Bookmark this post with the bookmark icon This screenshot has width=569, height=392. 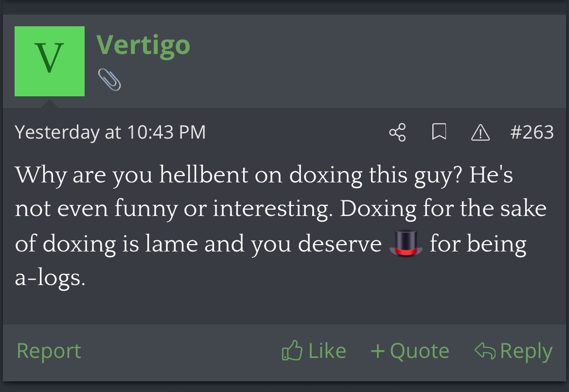pos(439,132)
